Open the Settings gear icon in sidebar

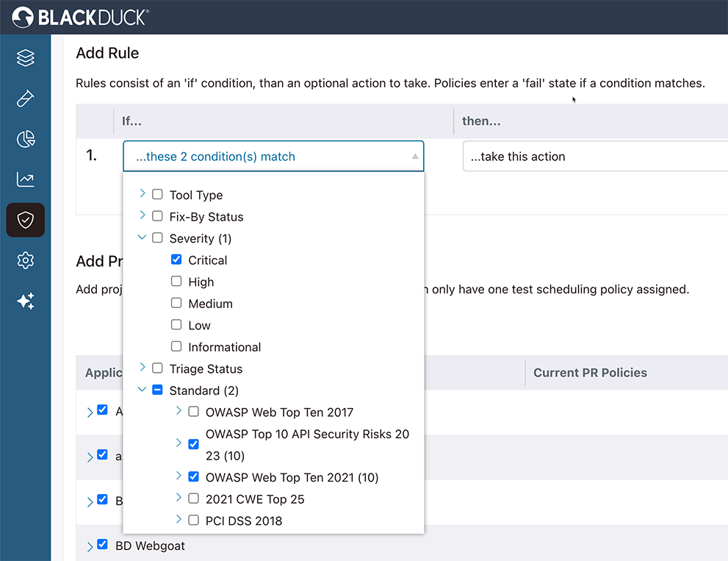[x=25, y=260]
